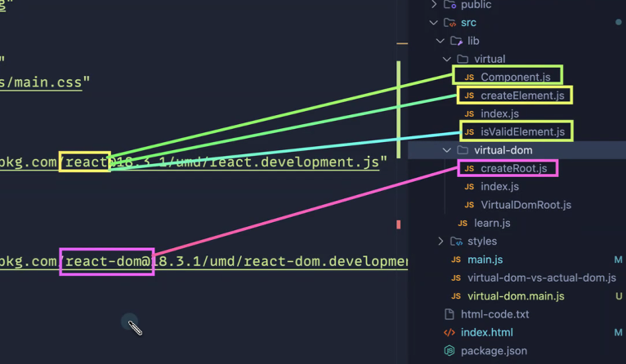Select the virtual-dom folder row
Viewport: 626px width, 364px height.
click(x=517, y=150)
